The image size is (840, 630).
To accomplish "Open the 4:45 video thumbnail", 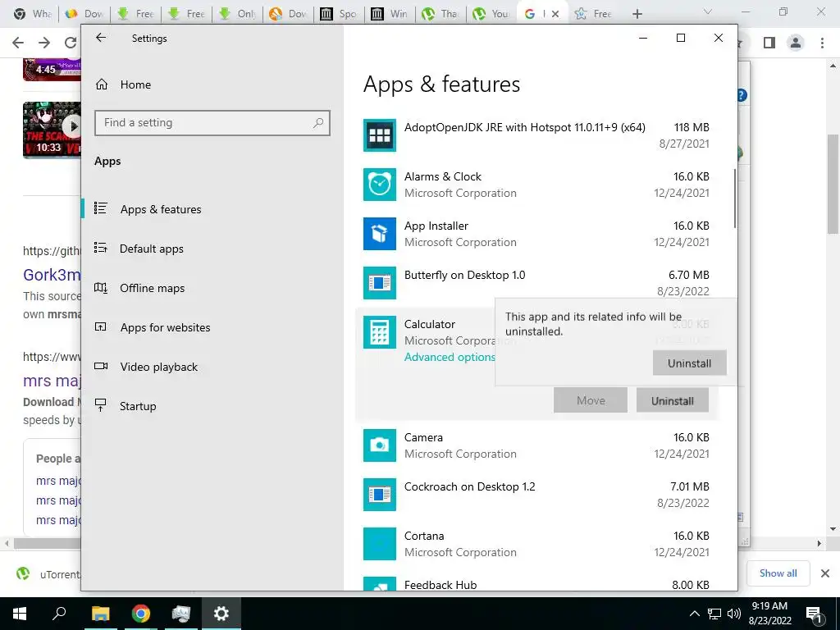I will tap(52, 69).
